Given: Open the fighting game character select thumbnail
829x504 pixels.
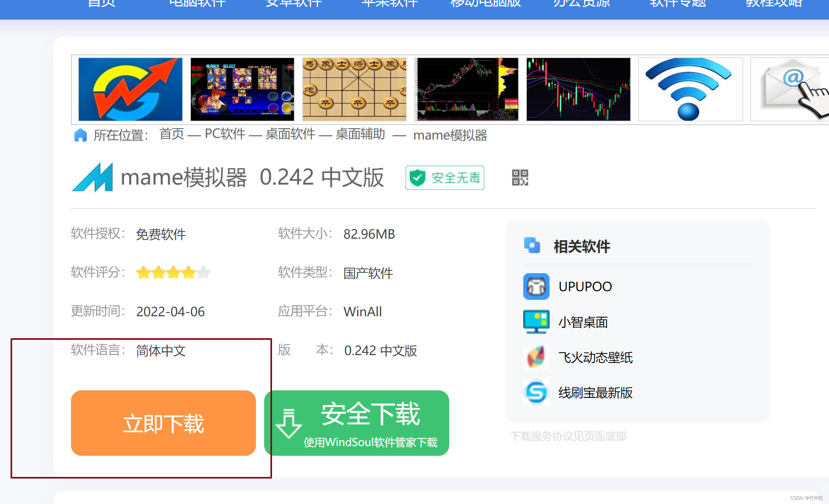Looking at the screenshot, I should point(242,89).
